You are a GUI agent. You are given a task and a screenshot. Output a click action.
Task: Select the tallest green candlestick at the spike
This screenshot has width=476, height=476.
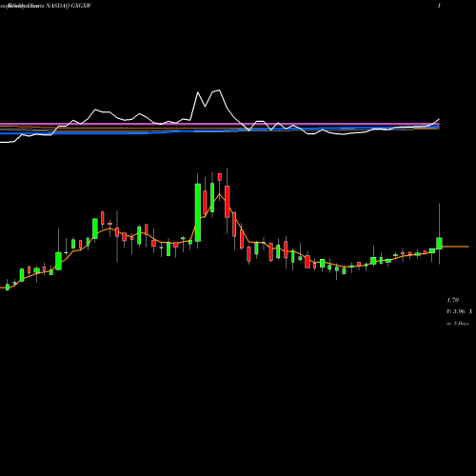point(198,212)
